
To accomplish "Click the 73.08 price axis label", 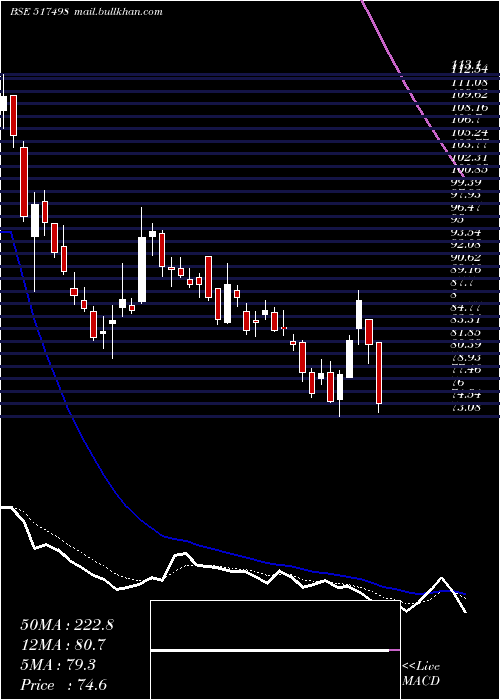I will pos(466,407).
